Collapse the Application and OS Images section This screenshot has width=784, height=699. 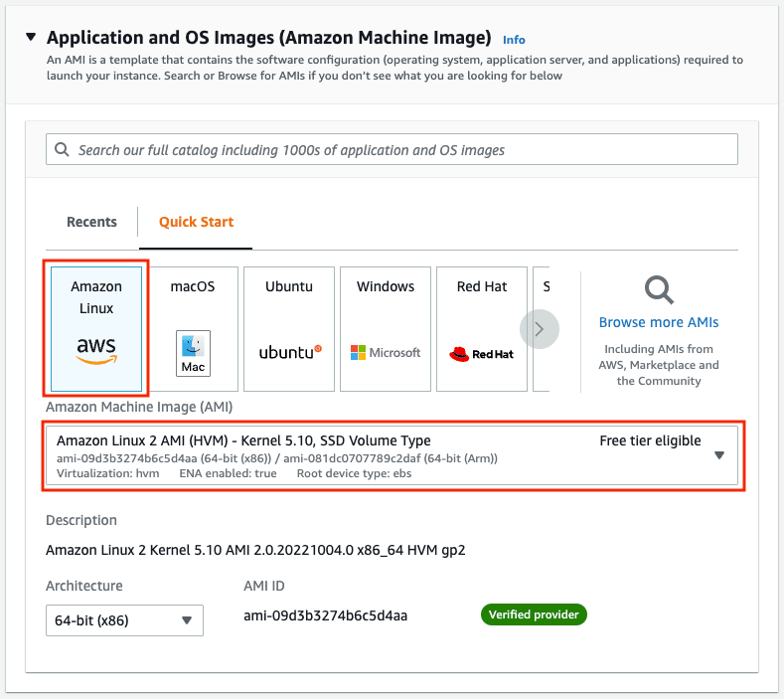click(31, 38)
